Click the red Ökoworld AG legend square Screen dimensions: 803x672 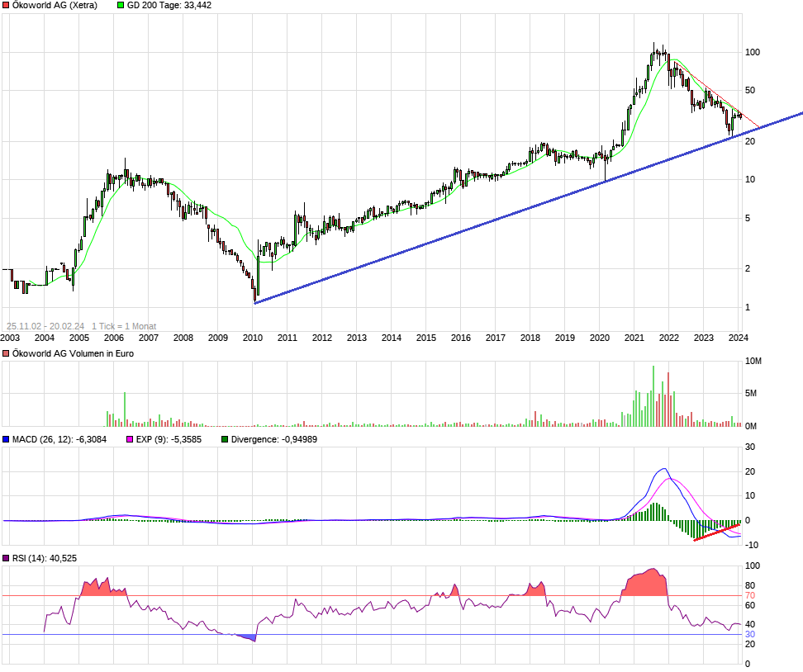click(6, 6)
